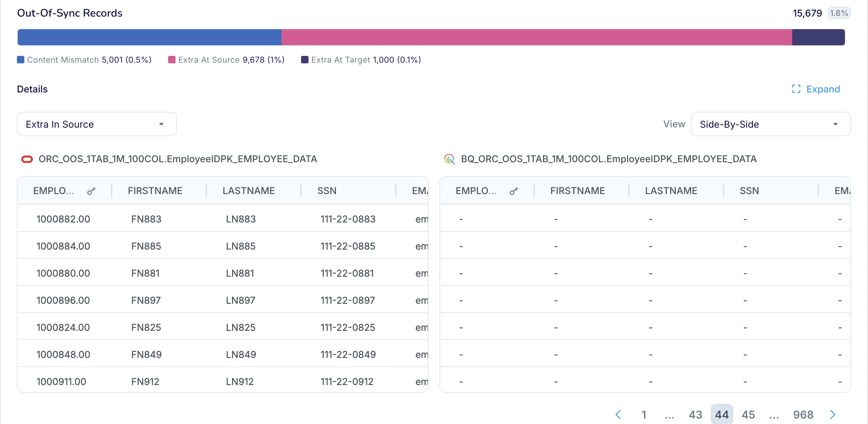Select page 45 in the pagination

coord(749,414)
